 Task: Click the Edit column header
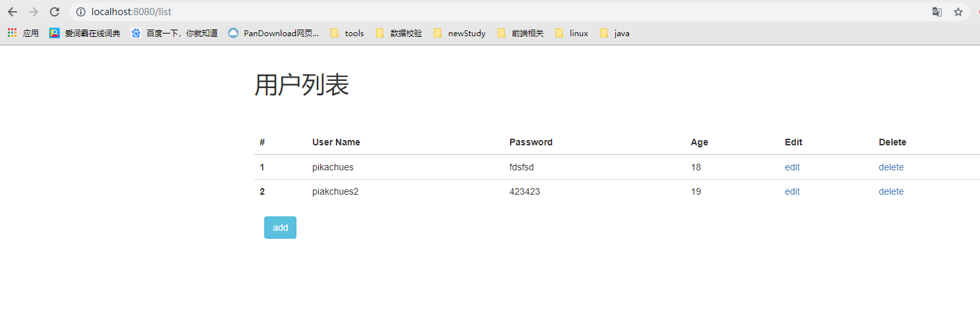793,142
